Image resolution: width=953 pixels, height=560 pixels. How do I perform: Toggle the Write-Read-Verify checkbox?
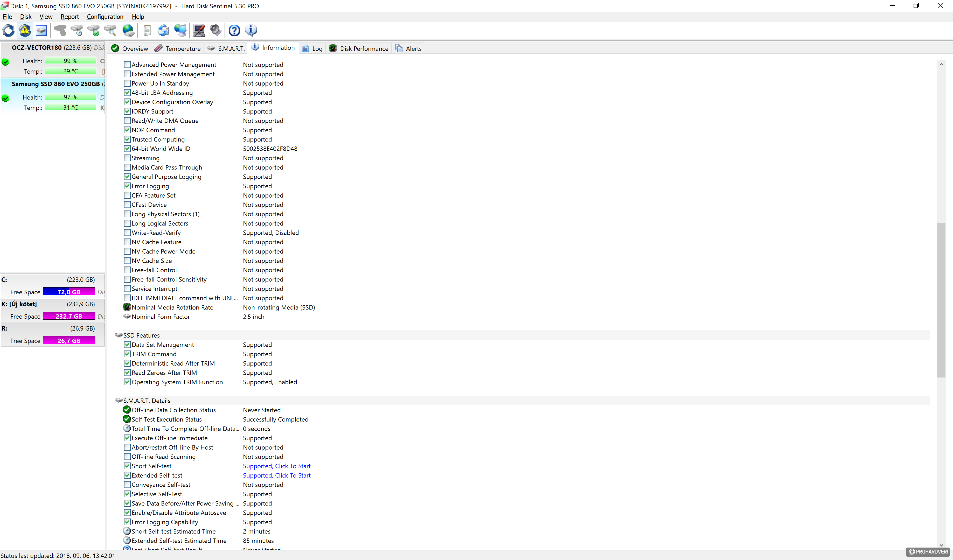127,233
